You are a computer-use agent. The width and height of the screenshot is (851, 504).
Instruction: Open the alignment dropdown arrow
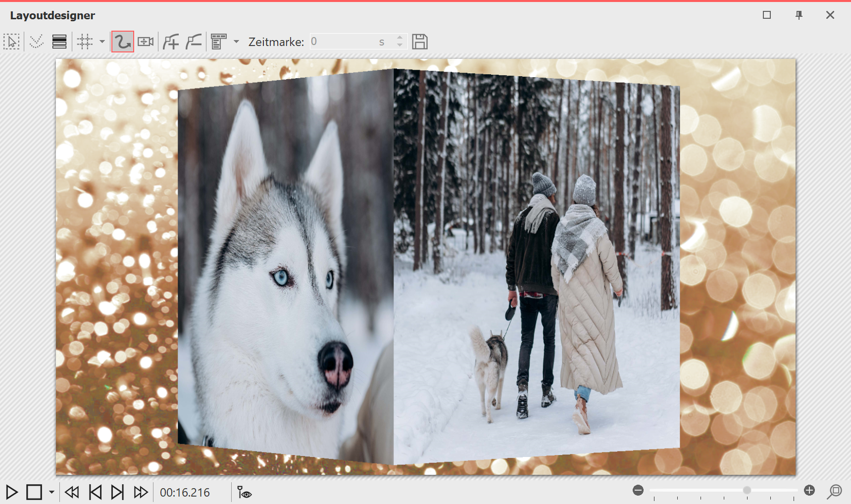[x=236, y=42]
